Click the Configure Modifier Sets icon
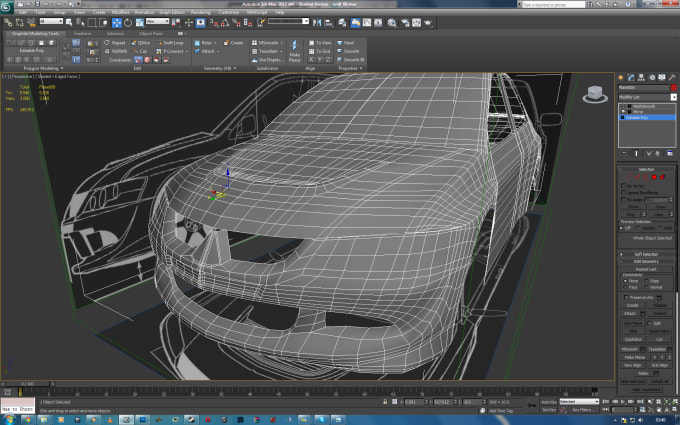The height and width of the screenshot is (425, 680). click(x=670, y=154)
